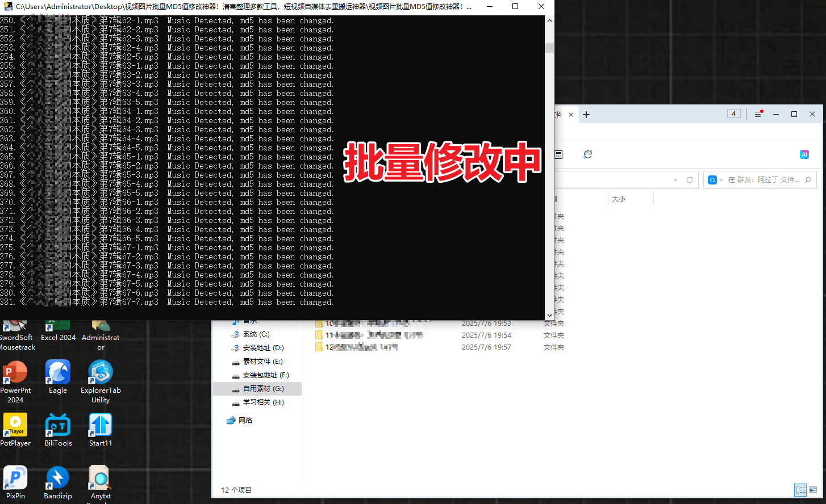The width and height of the screenshot is (826, 504).
Task: Open Excel 2024 from the desktop
Action: click(57, 324)
